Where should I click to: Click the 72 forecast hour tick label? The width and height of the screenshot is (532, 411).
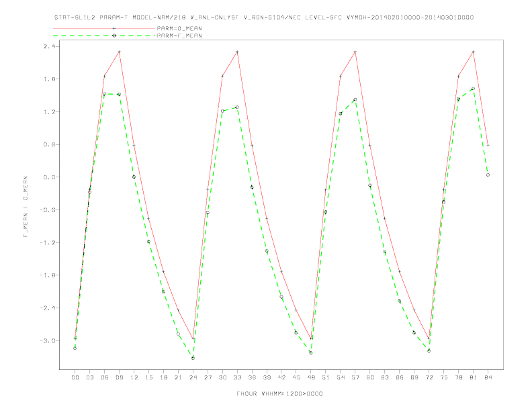429,377
